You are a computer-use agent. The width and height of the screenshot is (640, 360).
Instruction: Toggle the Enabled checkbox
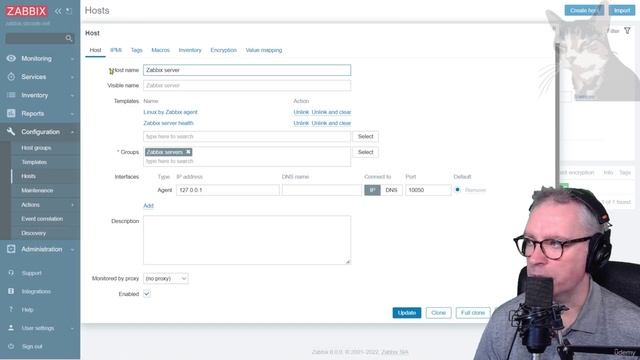coord(147,294)
